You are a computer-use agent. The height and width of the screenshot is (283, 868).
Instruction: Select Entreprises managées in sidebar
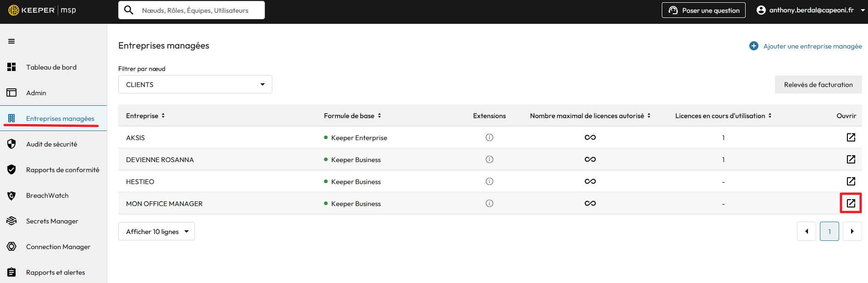54,118
